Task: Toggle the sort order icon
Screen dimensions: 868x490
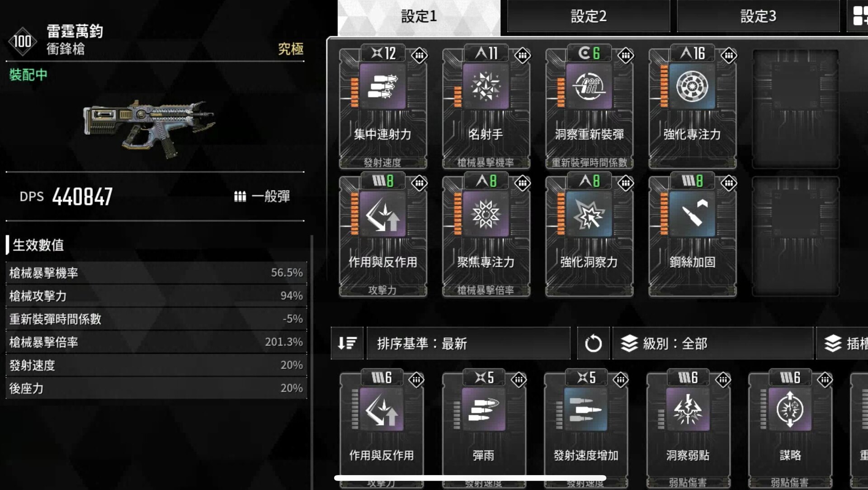Action: pyautogui.click(x=347, y=343)
